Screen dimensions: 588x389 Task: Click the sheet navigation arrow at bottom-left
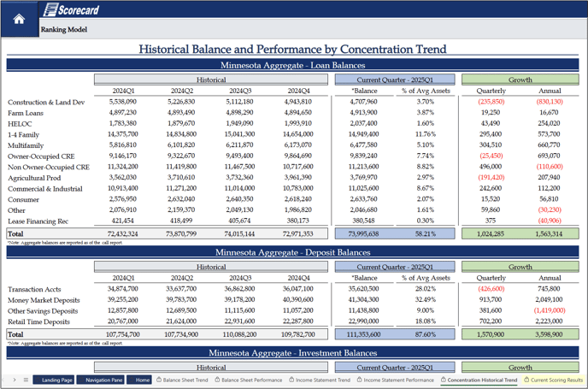[x=13, y=380]
